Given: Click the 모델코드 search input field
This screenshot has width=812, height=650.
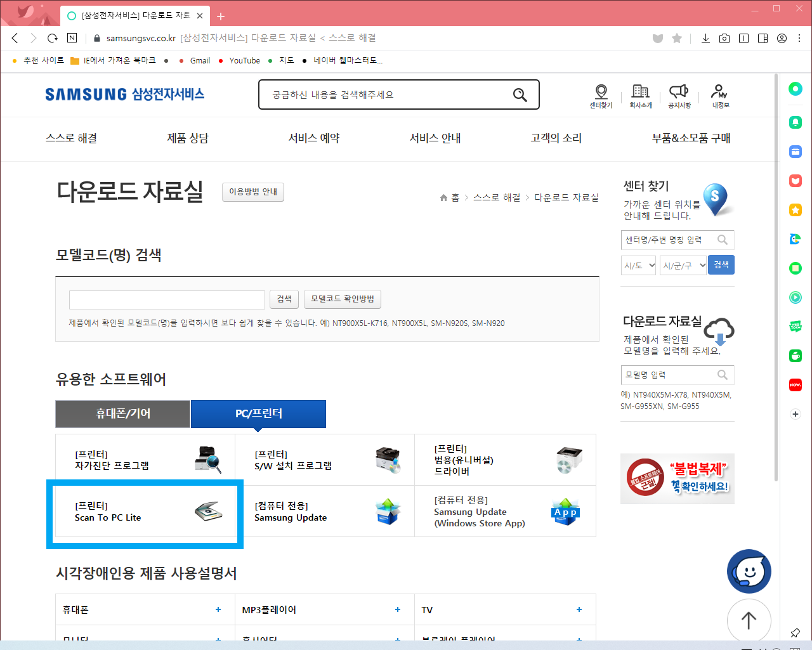Looking at the screenshot, I should click(167, 299).
